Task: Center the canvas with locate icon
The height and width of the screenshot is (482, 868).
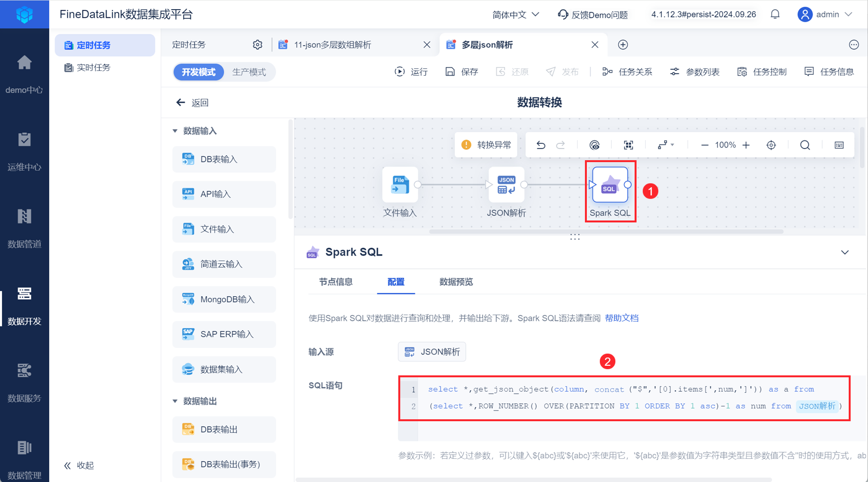Action: [771, 145]
